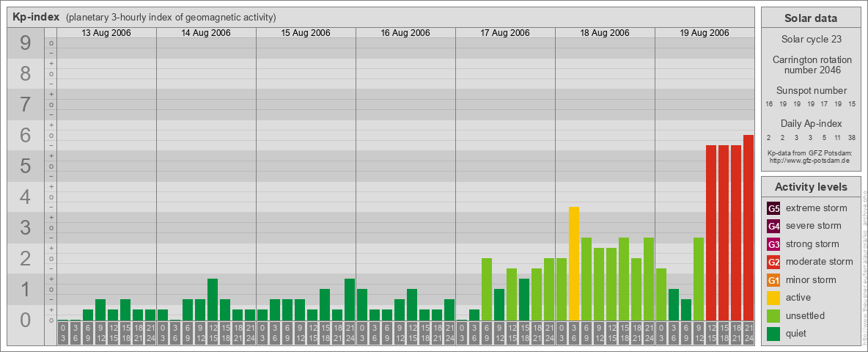Click the G2 moderate storm legend swatch
The height and width of the screenshot is (352, 868).
pyautogui.click(x=773, y=262)
